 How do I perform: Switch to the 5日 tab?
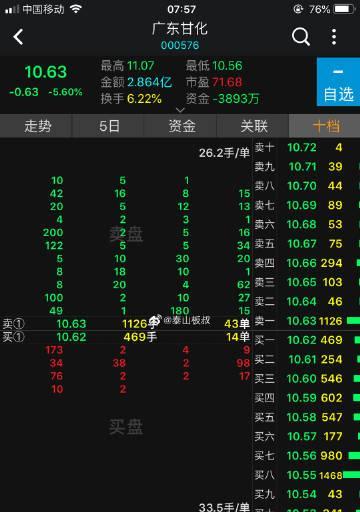109,126
